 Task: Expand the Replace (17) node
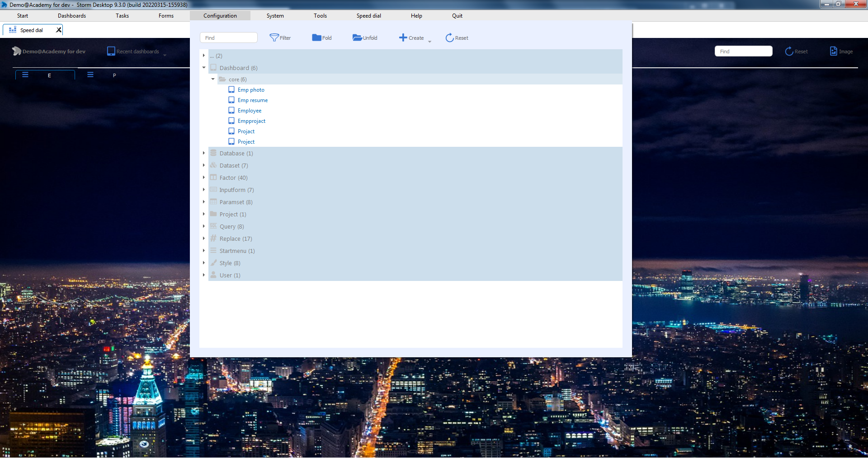(204, 238)
